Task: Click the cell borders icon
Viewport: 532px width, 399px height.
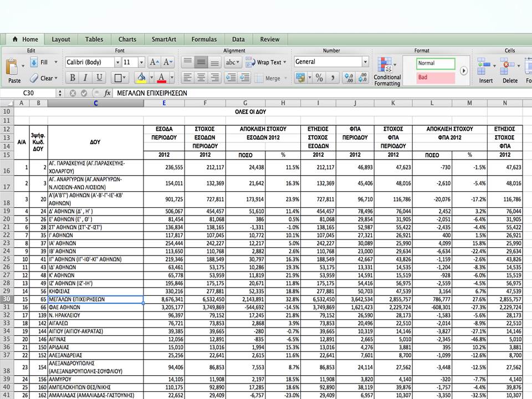Action: (x=118, y=78)
